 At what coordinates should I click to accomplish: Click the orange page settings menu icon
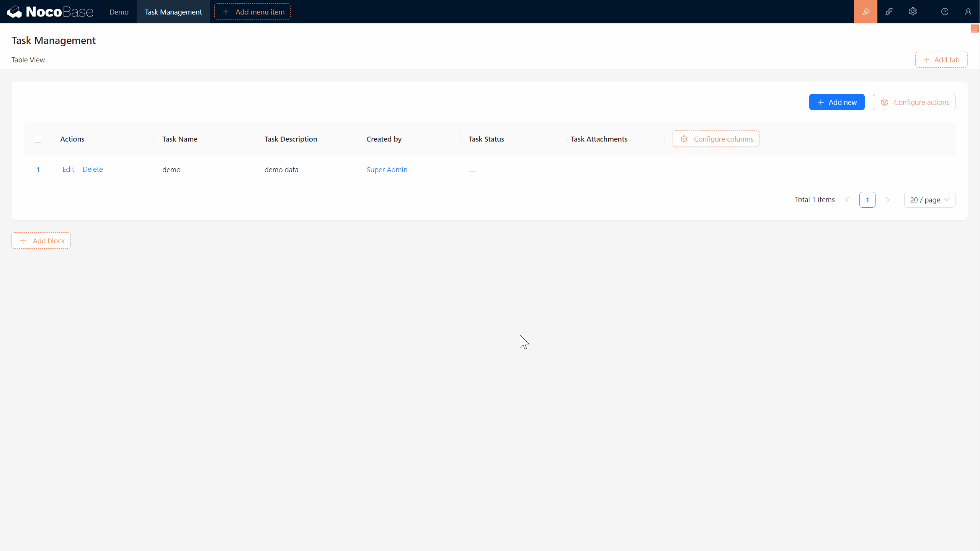[974, 29]
